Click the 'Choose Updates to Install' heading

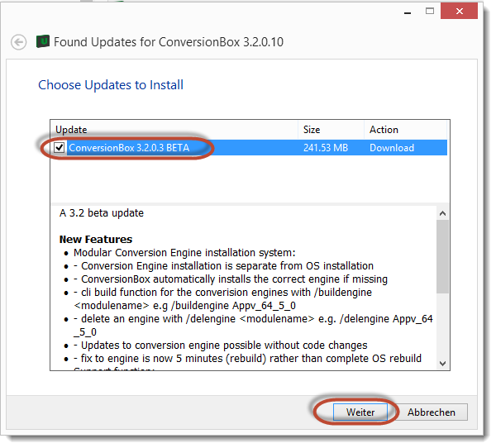point(111,85)
